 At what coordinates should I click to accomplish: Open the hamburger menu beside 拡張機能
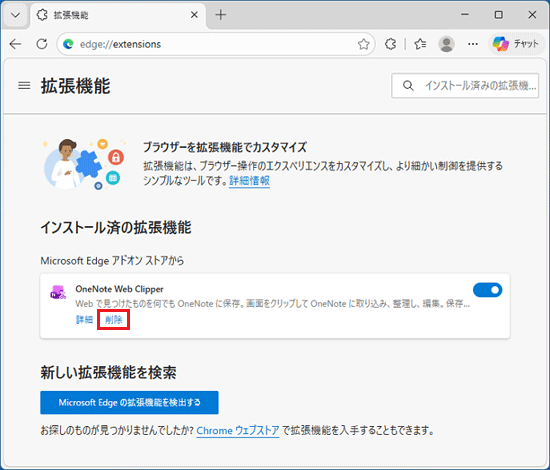[24, 86]
